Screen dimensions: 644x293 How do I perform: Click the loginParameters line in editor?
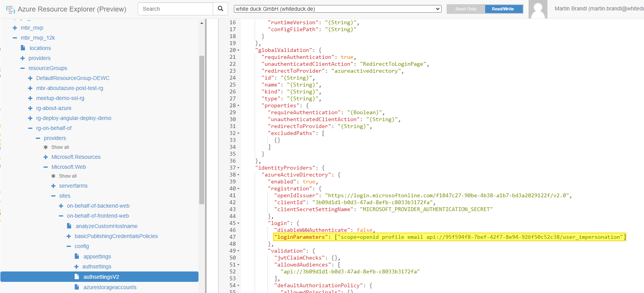click(x=450, y=237)
